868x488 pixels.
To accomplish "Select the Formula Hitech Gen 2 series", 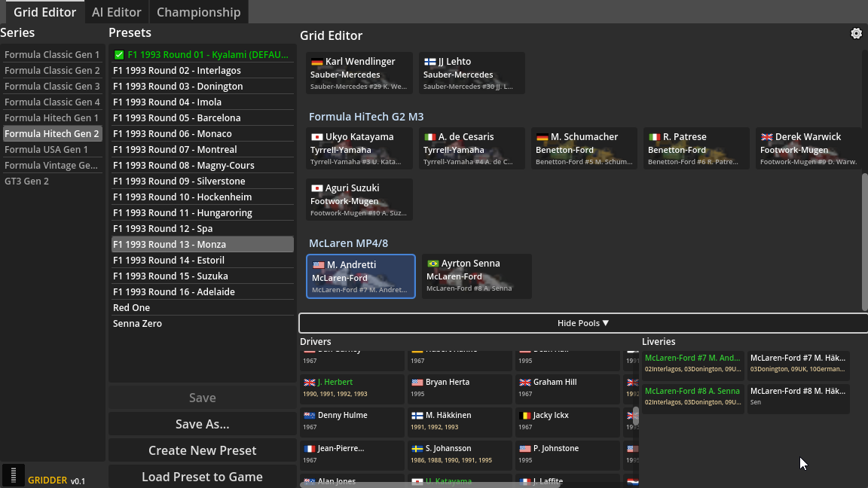I will coord(52,134).
